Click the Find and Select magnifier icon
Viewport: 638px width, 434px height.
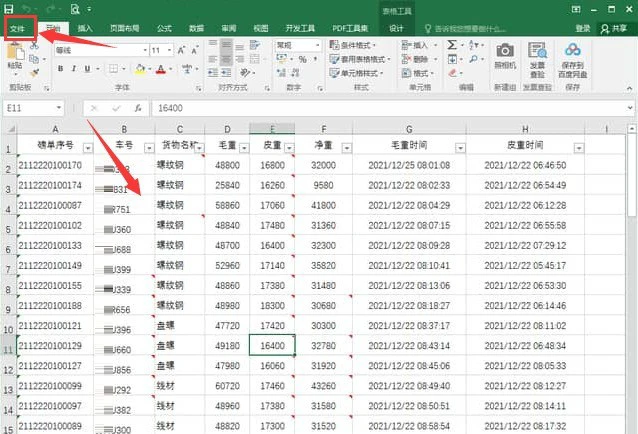point(473,59)
